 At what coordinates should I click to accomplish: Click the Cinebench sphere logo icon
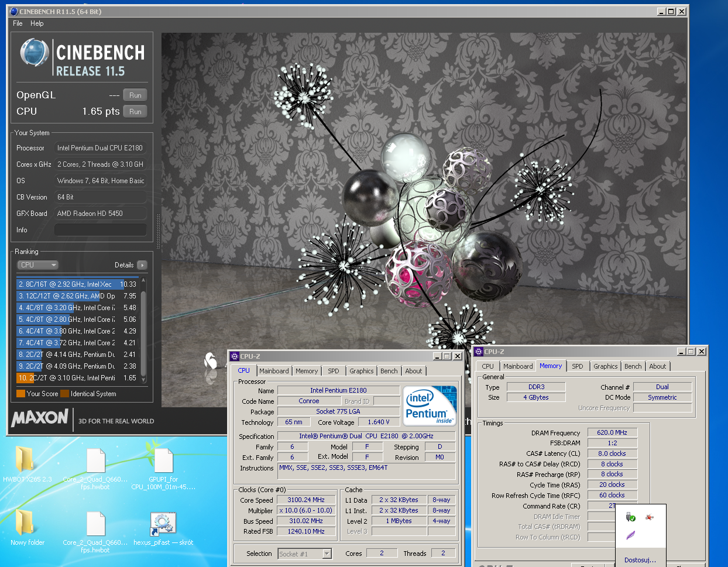pos(33,53)
